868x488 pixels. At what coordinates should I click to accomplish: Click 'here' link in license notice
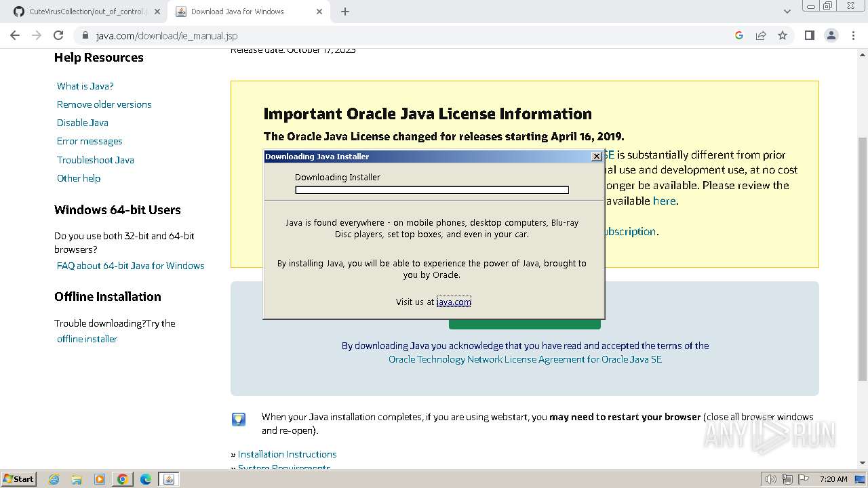(664, 201)
